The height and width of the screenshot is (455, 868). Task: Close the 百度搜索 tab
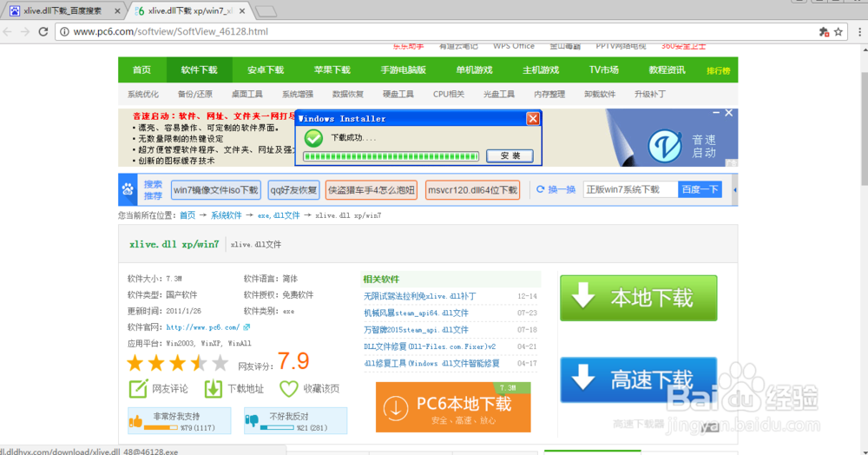click(117, 11)
